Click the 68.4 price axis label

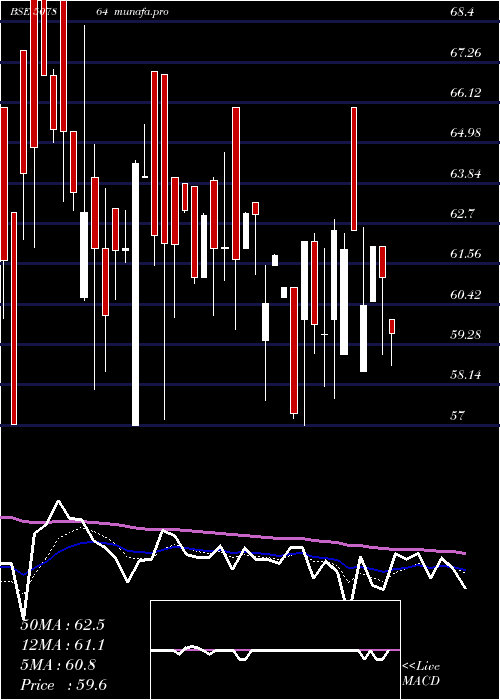pos(462,12)
